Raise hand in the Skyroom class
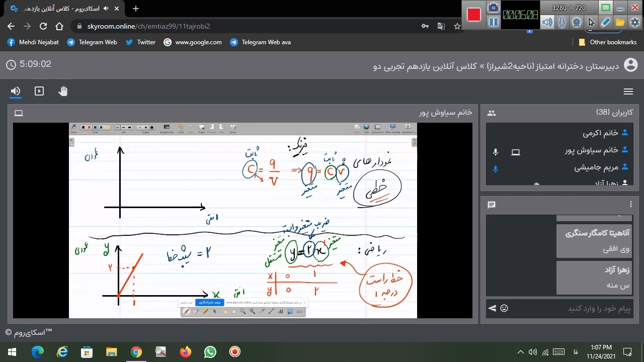 click(x=63, y=91)
